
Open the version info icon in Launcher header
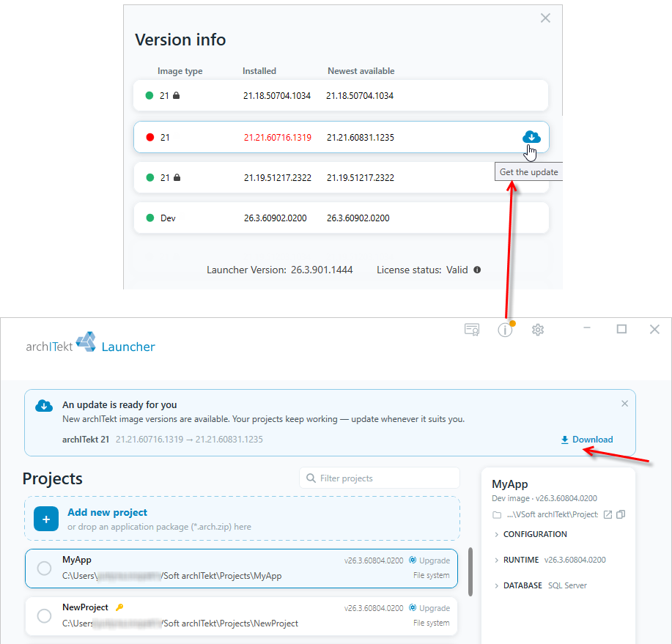click(x=505, y=330)
